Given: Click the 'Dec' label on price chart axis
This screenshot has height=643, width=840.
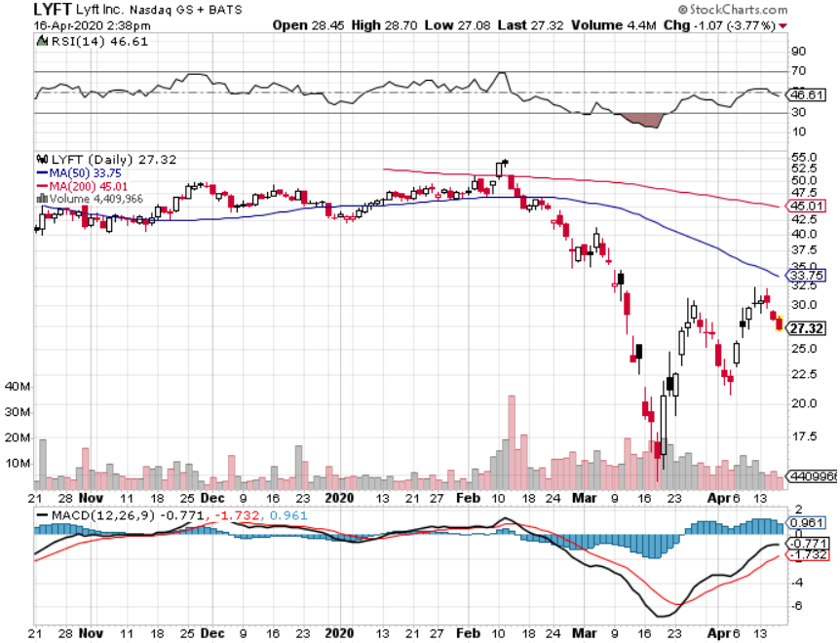Looking at the screenshot, I should 212,498.
